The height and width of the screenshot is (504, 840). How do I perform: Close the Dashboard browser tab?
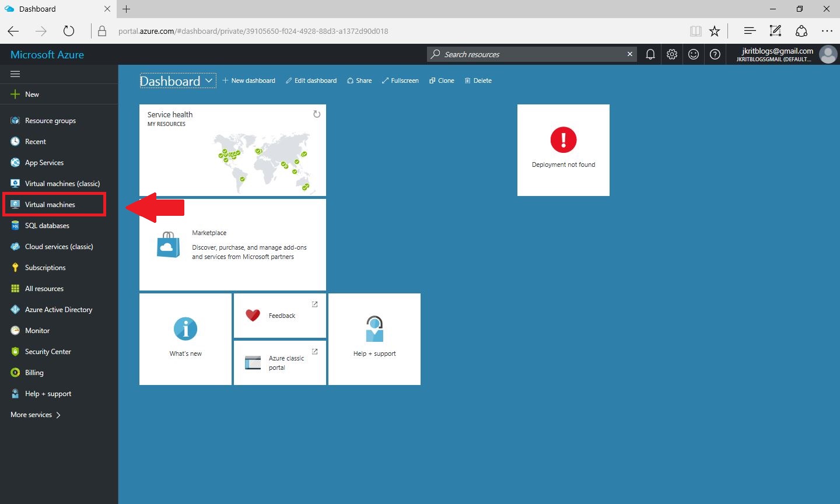point(107,9)
